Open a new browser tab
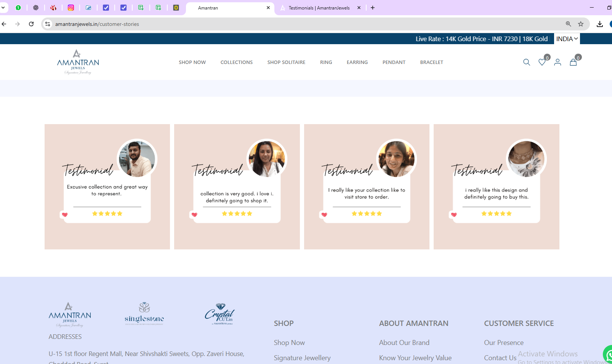Viewport: 612px width, 364px height. 373,8
